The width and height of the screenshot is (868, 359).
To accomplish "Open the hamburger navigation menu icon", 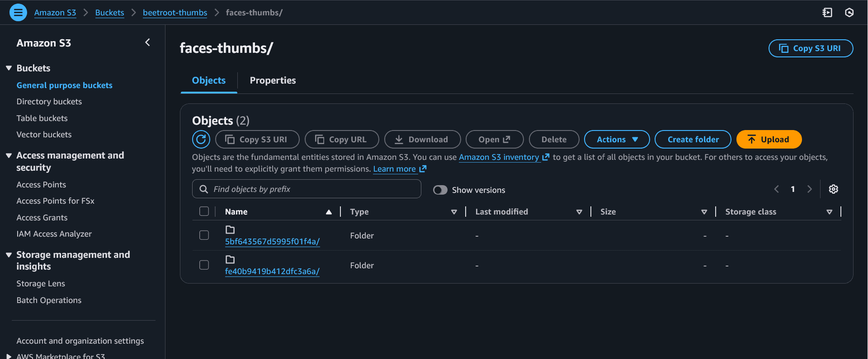I will tap(18, 13).
